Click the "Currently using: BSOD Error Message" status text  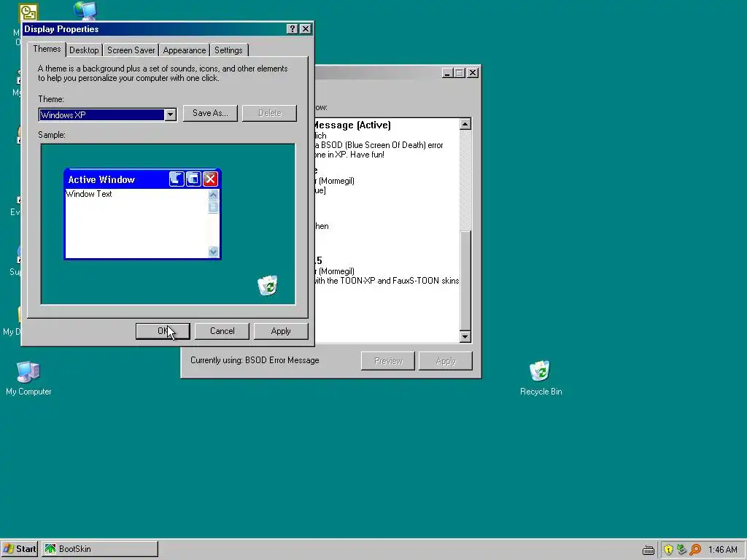(x=255, y=360)
